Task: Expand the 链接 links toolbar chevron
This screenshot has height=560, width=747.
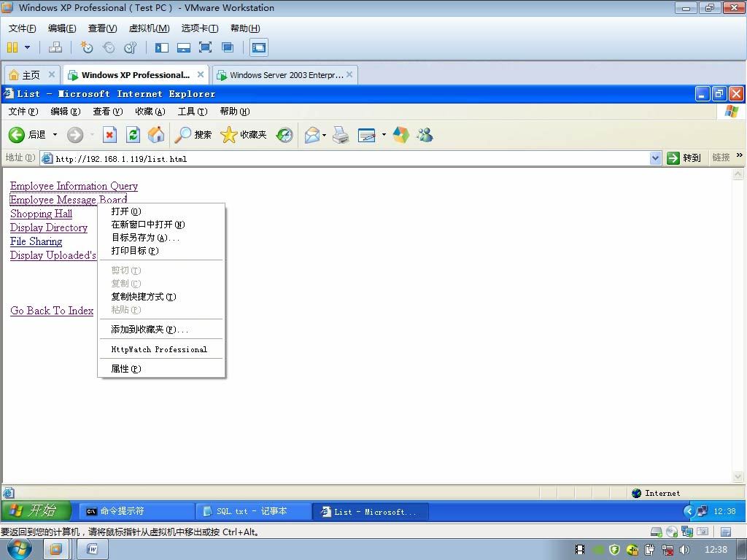Action: tap(740, 155)
